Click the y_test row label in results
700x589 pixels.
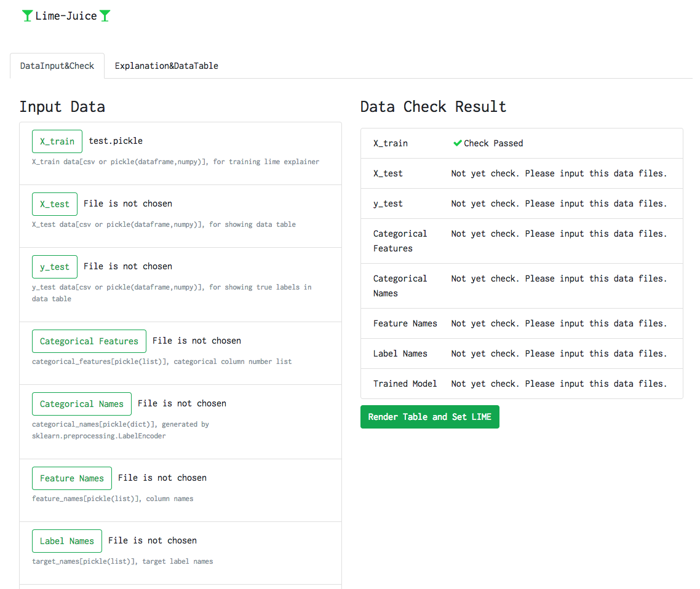click(388, 204)
